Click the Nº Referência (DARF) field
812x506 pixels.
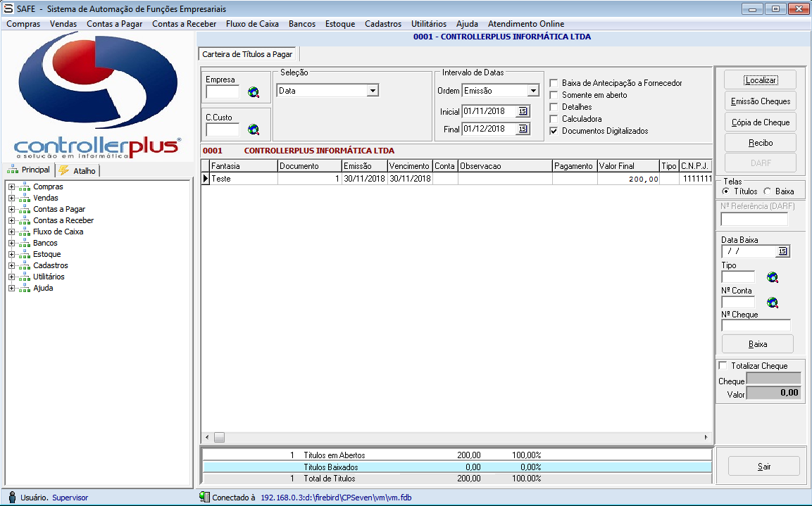tap(754, 219)
